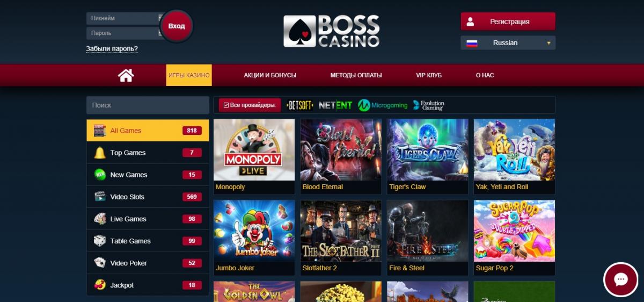Select the Video Slots category
The height and width of the screenshot is (302, 644).
[148, 197]
